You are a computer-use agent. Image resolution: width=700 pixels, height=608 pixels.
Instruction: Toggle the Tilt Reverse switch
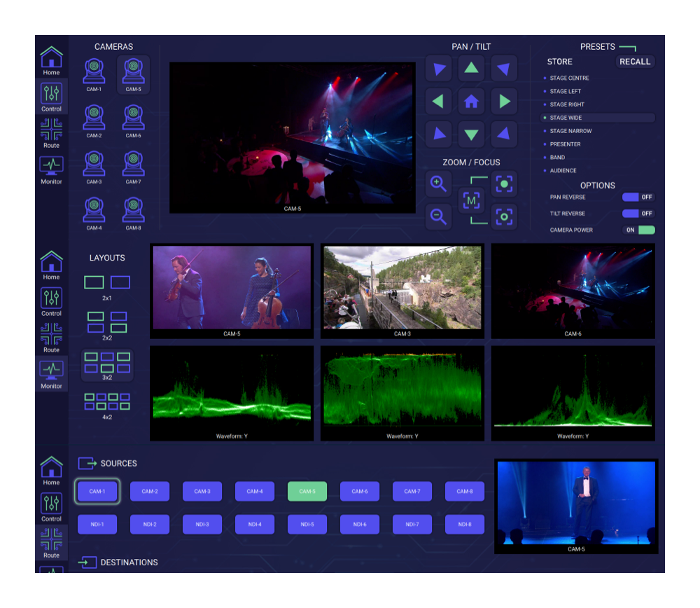pyautogui.click(x=638, y=214)
